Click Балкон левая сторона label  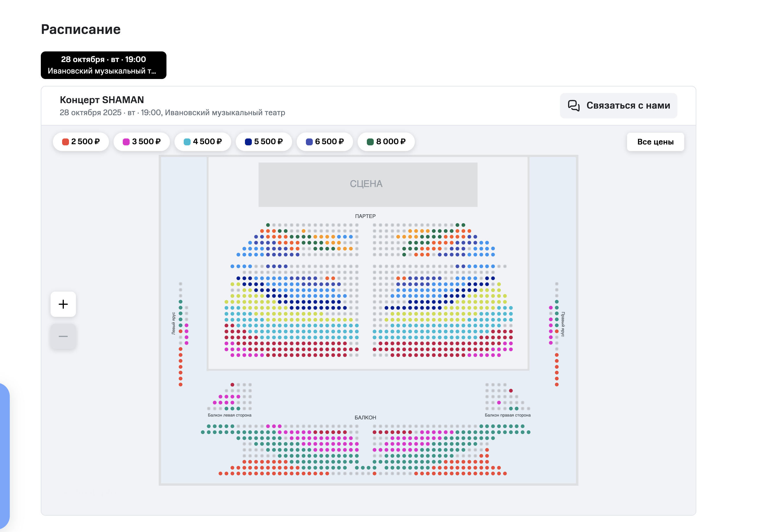[230, 415]
